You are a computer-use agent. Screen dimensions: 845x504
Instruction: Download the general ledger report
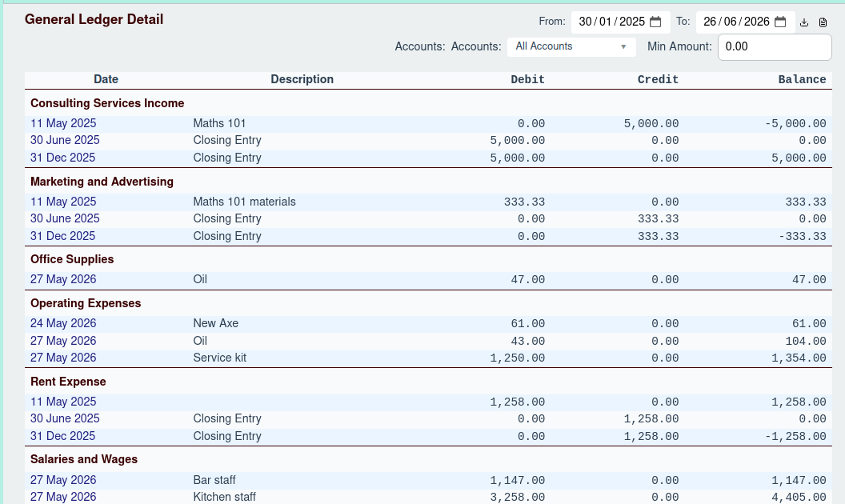tap(804, 22)
